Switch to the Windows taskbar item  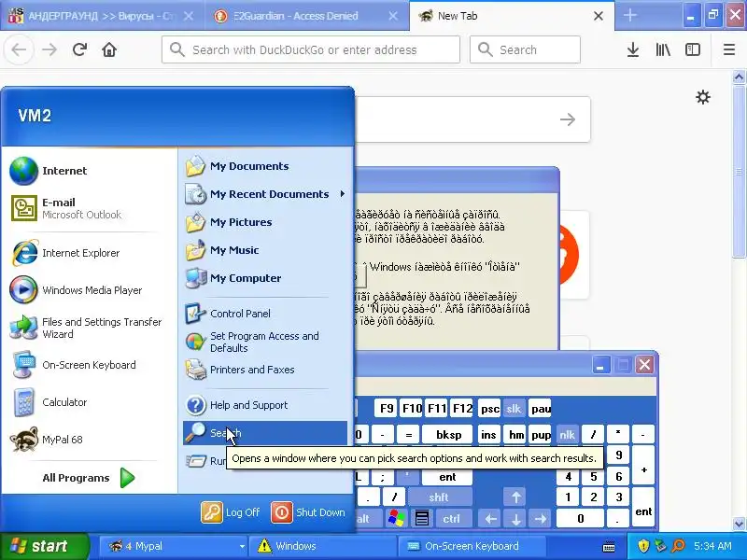click(x=322, y=546)
